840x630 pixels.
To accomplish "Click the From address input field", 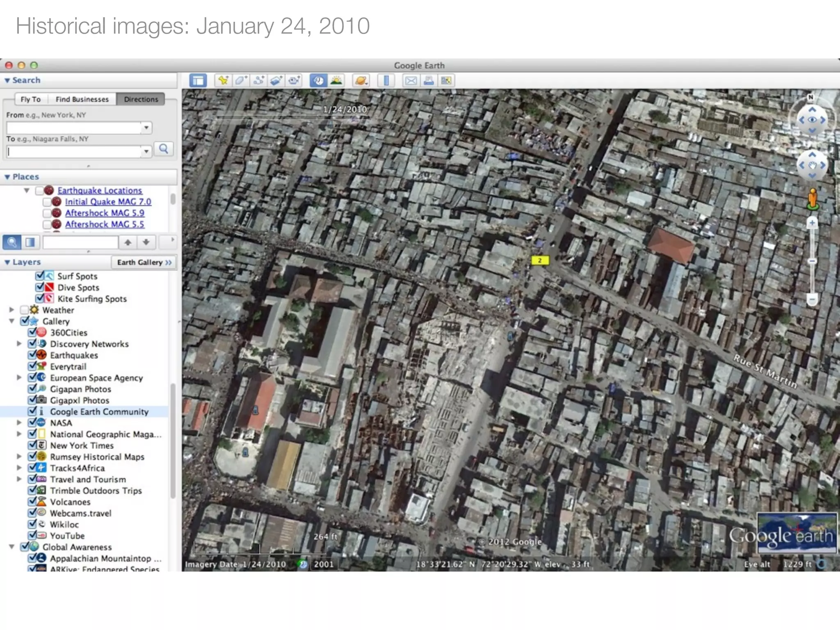I will (74, 128).
